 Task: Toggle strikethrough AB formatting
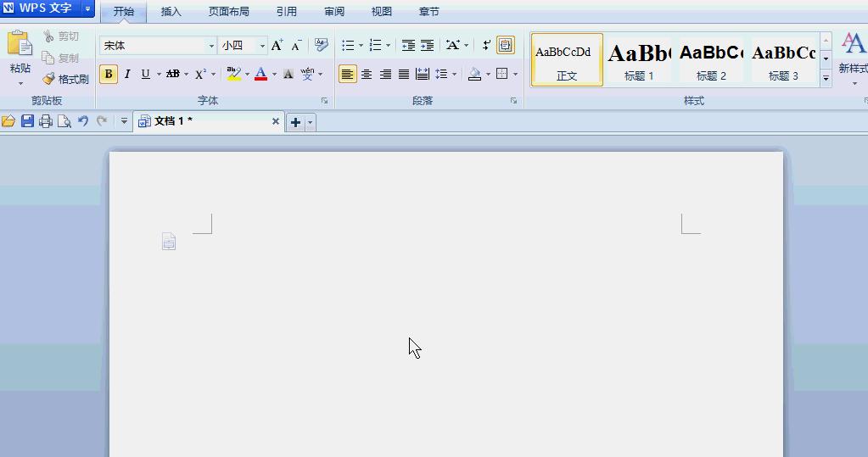pyautogui.click(x=173, y=74)
